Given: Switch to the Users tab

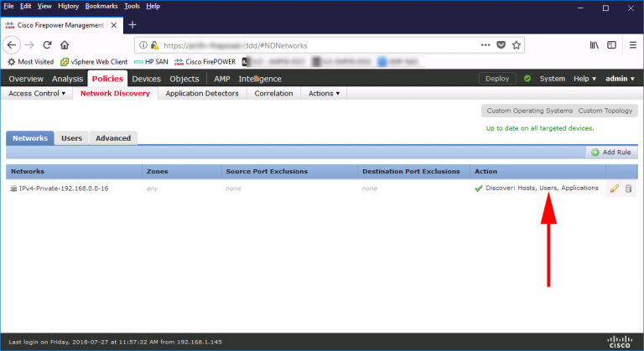Looking at the screenshot, I should coord(72,138).
